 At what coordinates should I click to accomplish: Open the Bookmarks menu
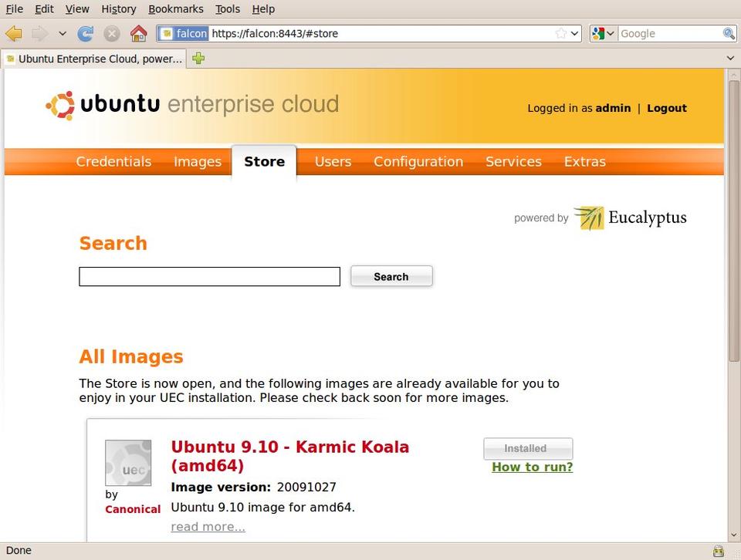[175, 9]
